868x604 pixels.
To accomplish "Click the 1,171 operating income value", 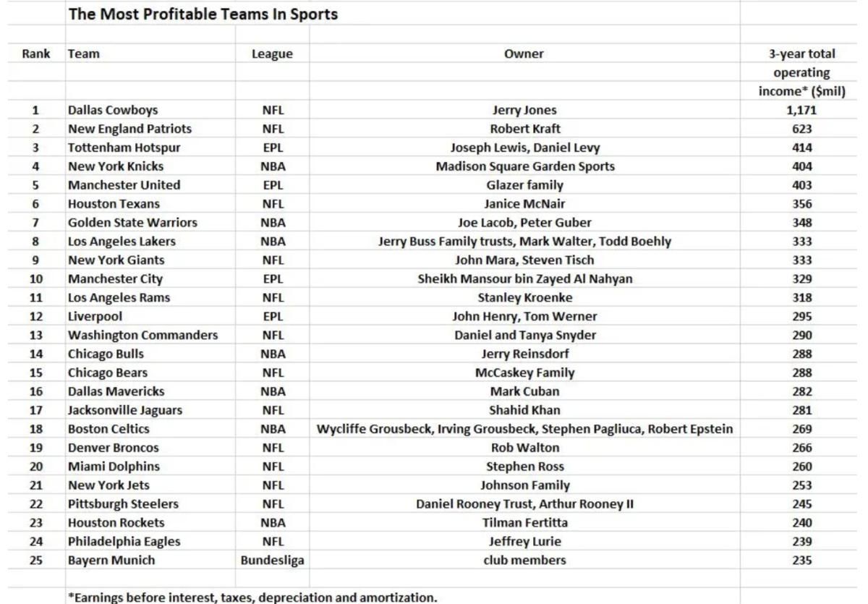I will click(x=801, y=110).
